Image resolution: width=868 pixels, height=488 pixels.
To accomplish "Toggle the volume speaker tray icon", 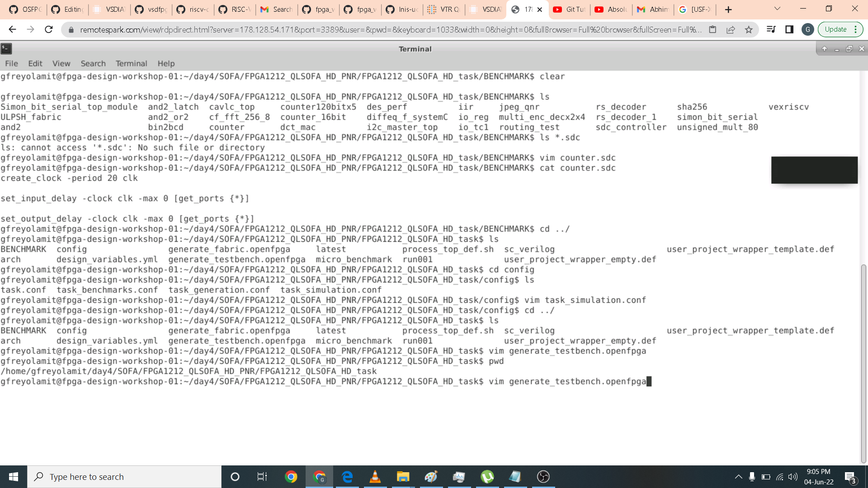I will coord(793,477).
